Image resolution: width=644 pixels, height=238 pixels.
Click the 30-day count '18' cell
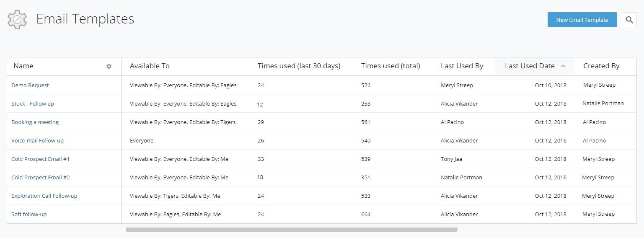click(260, 177)
